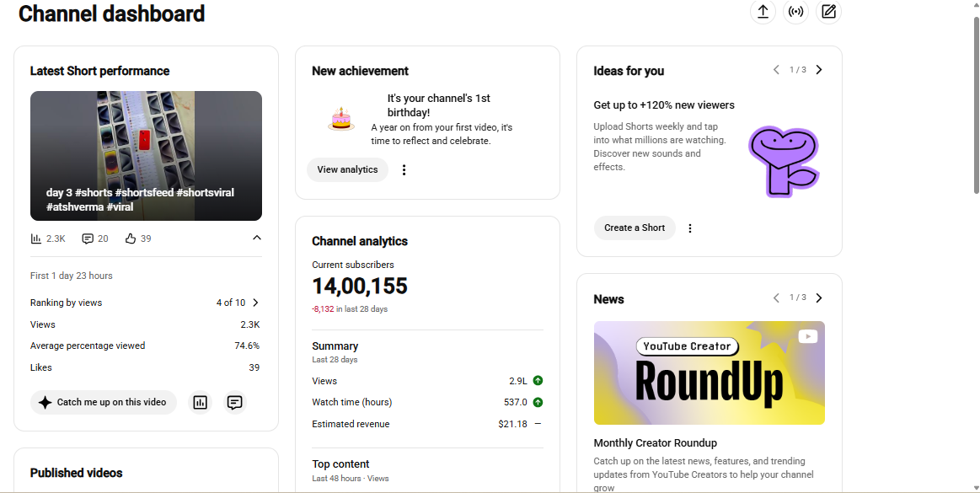The width and height of the screenshot is (980, 493).
Task: Click the -8,132 in last 28 days text
Action: 350,308
